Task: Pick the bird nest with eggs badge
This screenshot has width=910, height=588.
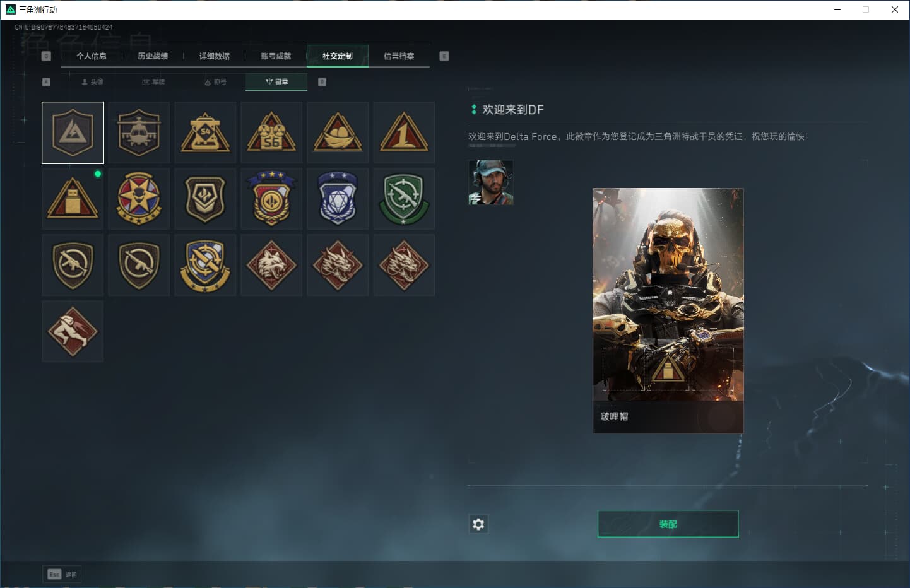Action: click(338, 132)
